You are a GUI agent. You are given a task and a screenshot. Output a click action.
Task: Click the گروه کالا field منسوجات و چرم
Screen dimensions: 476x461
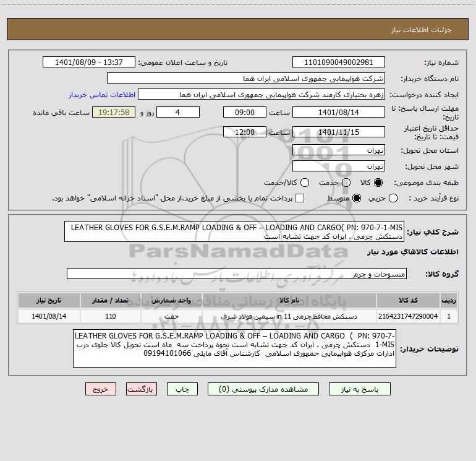point(237,274)
